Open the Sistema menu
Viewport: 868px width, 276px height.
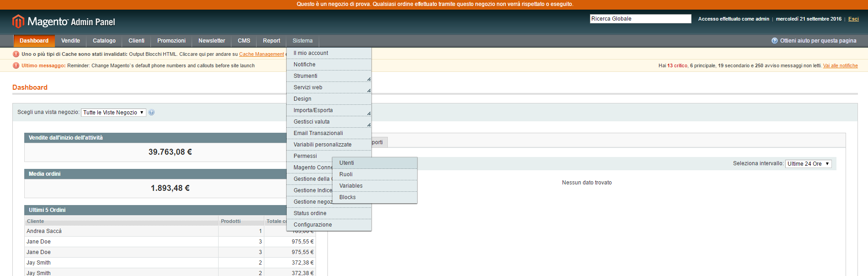[303, 41]
